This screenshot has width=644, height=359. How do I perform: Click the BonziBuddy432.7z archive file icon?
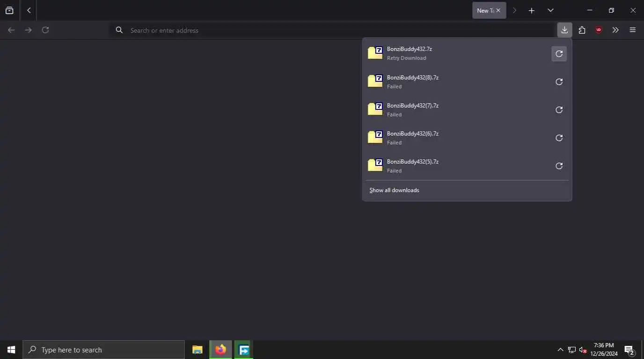click(375, 53)
